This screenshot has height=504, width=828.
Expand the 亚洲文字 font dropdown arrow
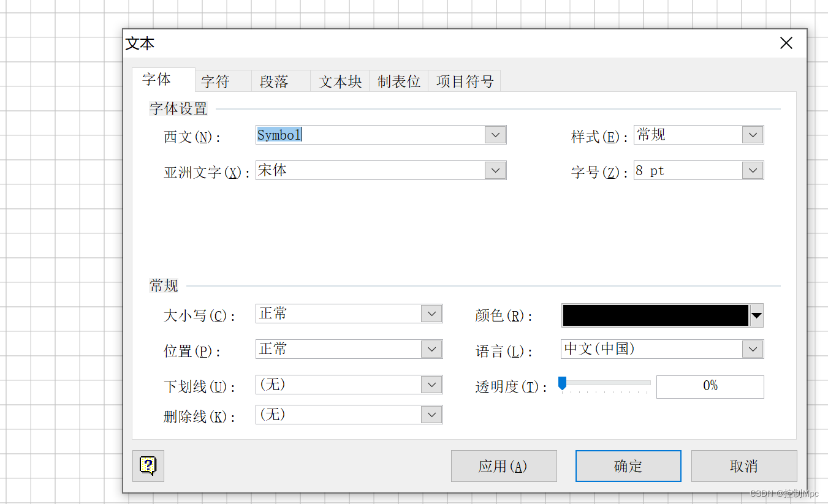[495, 170]
